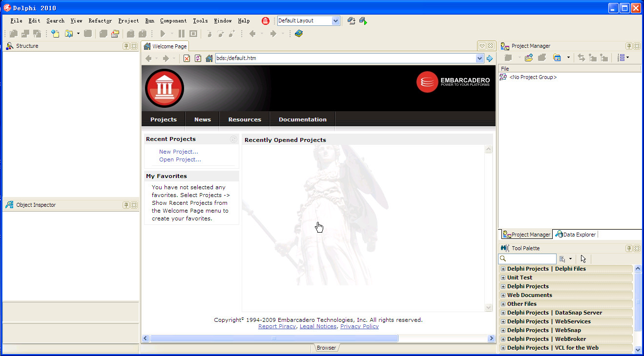Open the Default Layout dropdown
The width and height of the screenshot is (644, 356).
[x=335, y=20]
